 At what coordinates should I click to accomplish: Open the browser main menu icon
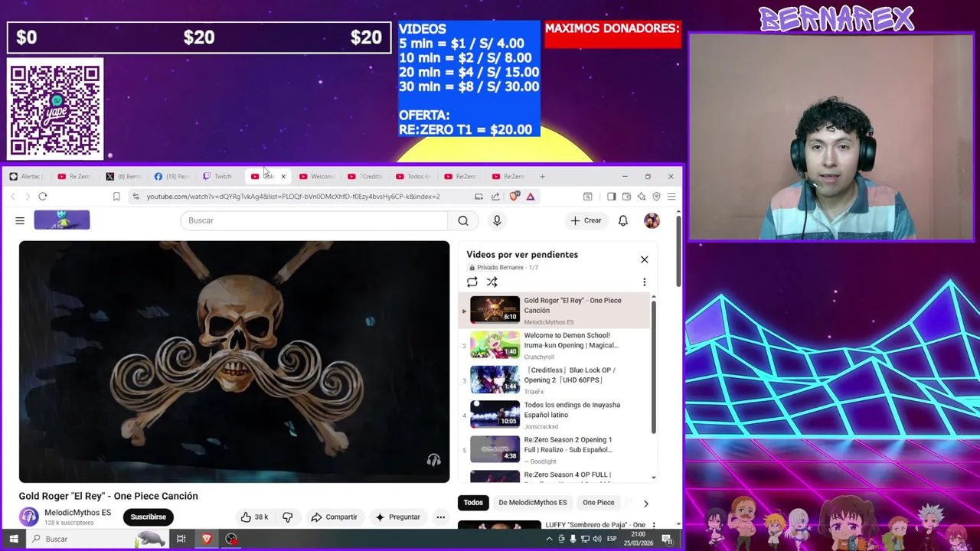coord(671,197)
